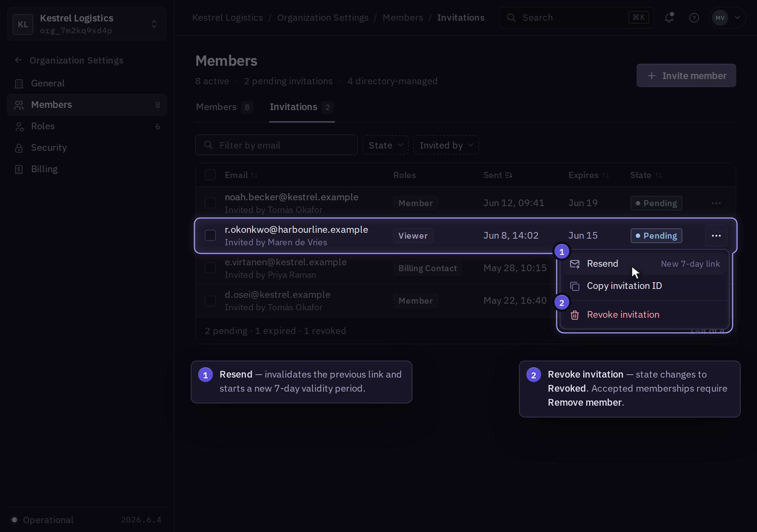
Task: Click the MV user avatar
Action: [720, 17]
